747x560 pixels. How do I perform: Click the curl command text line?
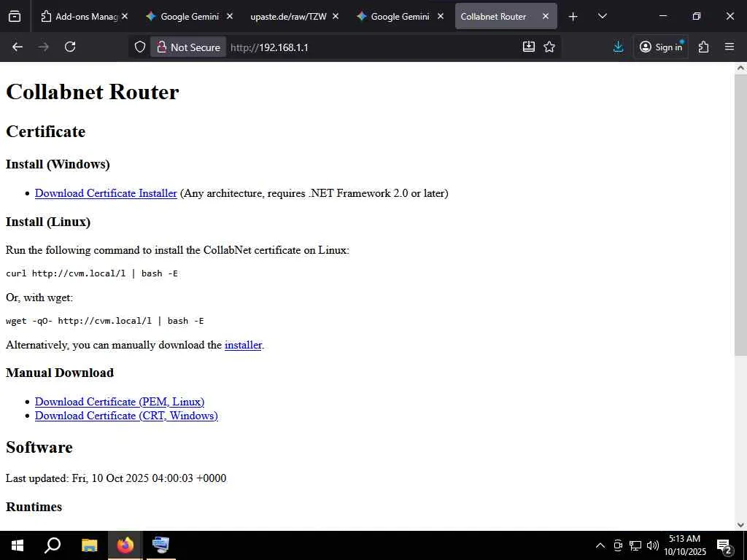tap(91, 273)
